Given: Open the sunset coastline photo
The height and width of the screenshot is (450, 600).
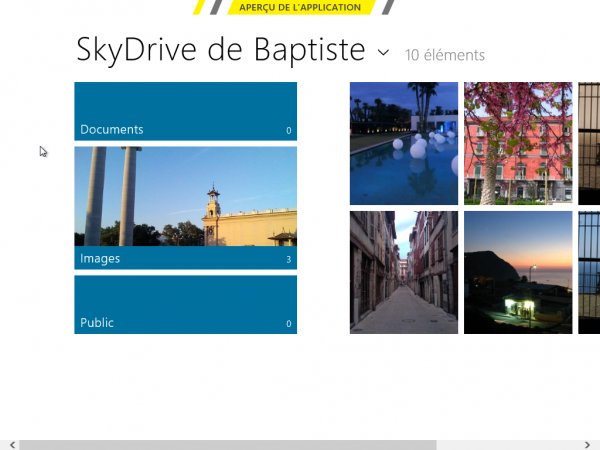Looking at the screenshot, I should 518,271.
